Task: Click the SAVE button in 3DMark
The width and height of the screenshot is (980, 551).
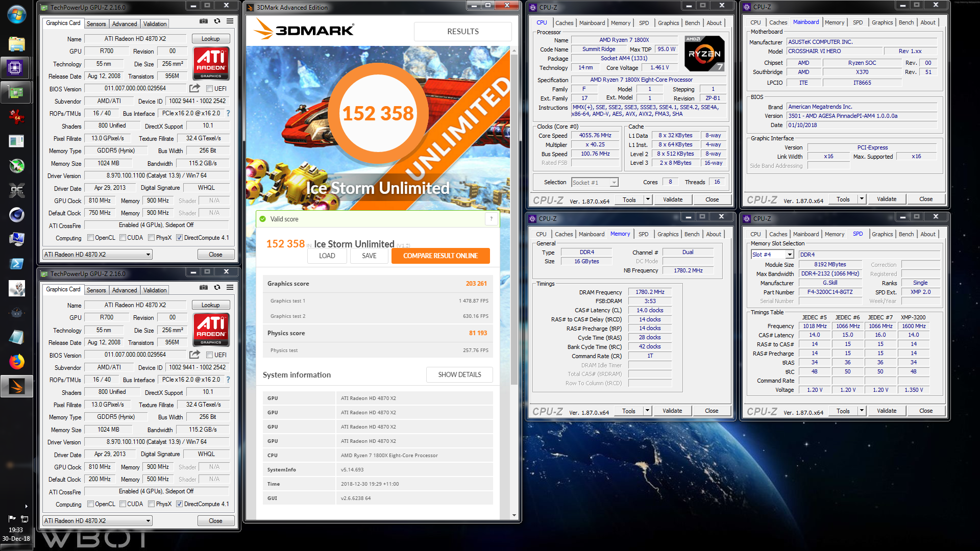Action: pyautogui.click(x=369, y=256)
